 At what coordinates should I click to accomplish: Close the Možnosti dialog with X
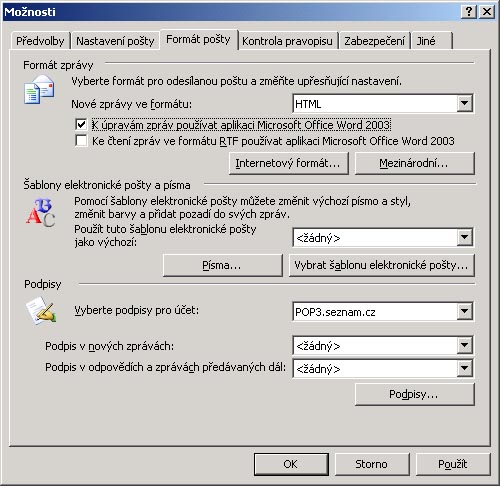[x=487, y=12]
